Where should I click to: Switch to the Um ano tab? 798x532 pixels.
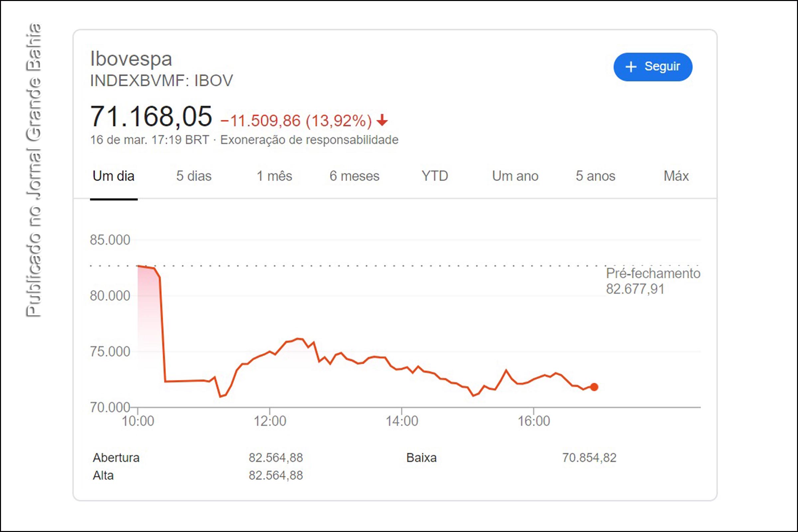[x=515, y=176]
